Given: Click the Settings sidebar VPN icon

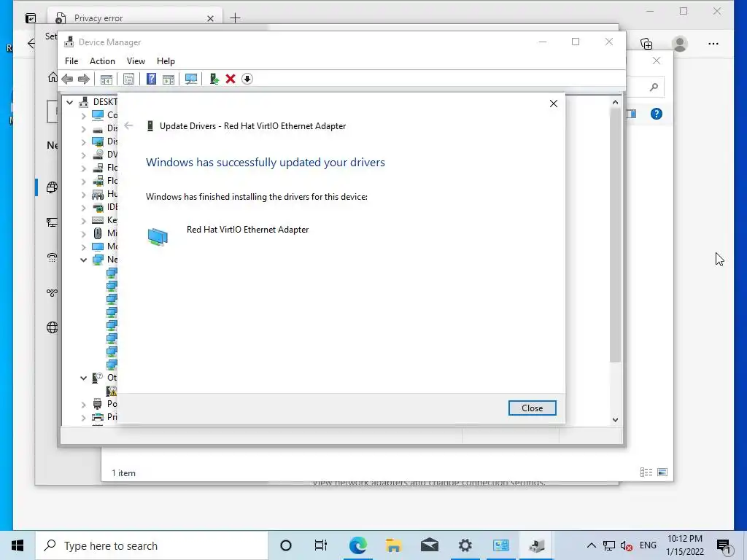Looking at the screenshot, I should [x=52, y=292].
